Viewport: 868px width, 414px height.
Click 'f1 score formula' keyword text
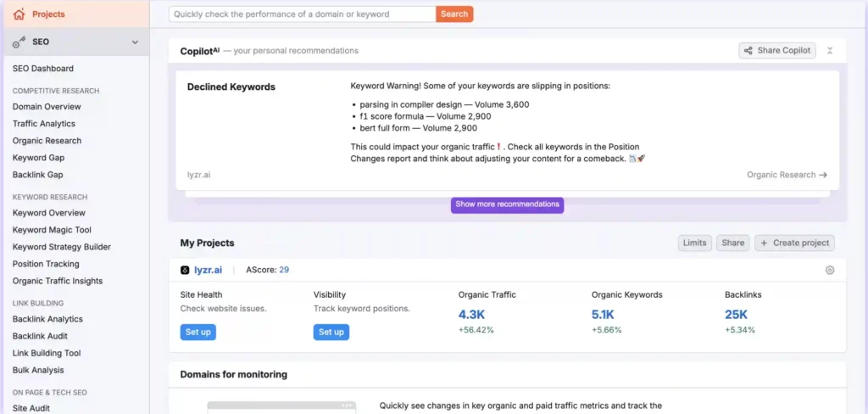[x=392, y=116]
